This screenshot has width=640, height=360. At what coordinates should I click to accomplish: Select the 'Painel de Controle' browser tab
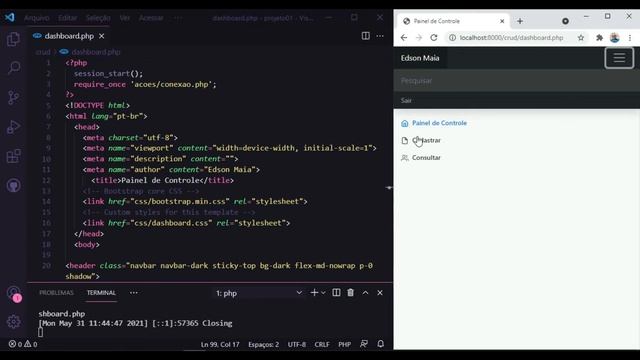coord(453,21)
